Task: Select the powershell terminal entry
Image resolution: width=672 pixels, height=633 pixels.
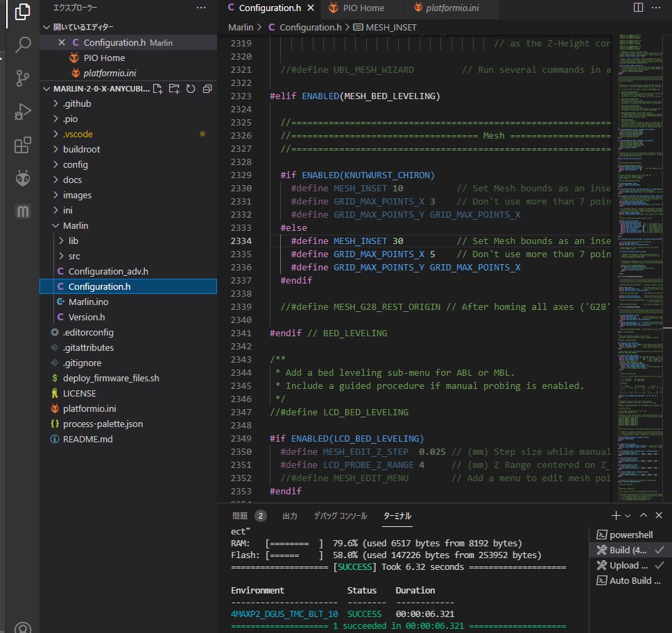Action: coord(630,535)
